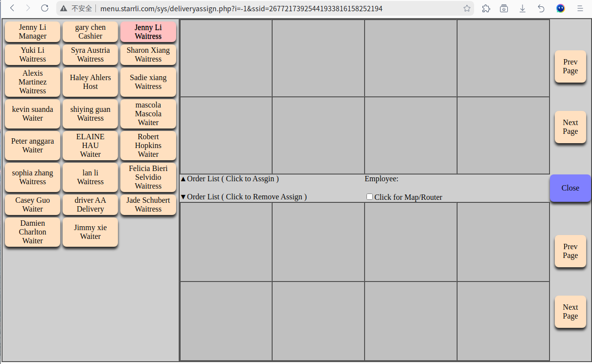
Task: Click lower Next Page button
Action: pos(570,312)
